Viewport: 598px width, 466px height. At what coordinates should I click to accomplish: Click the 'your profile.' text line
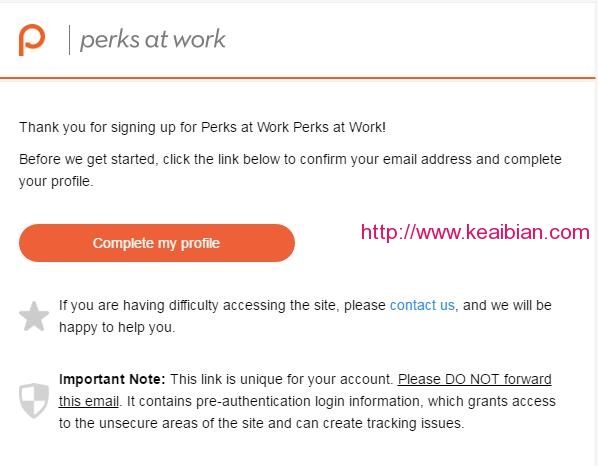coord(56,181)
